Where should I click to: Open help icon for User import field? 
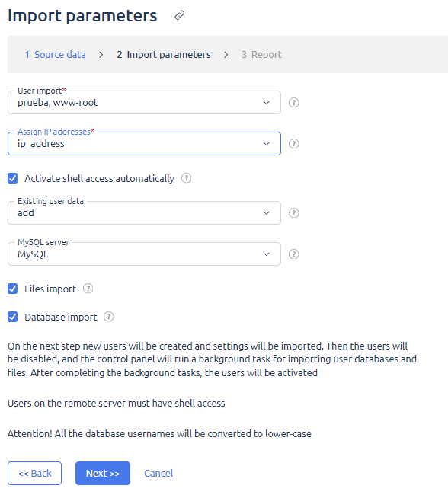click(293, 103)
